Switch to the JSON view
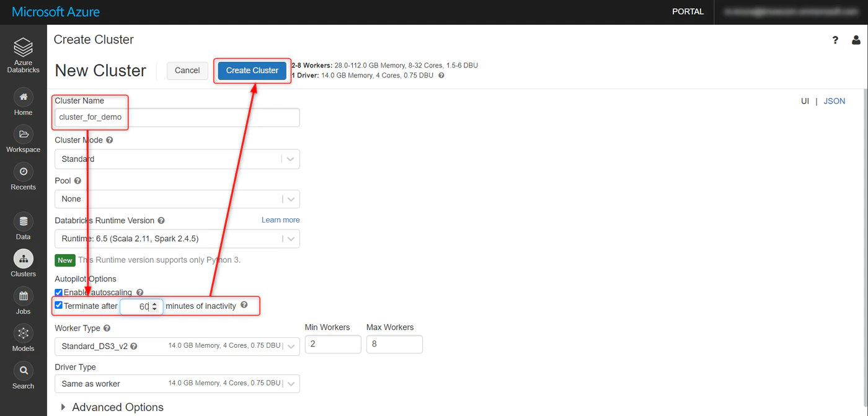 coord(834,101)
